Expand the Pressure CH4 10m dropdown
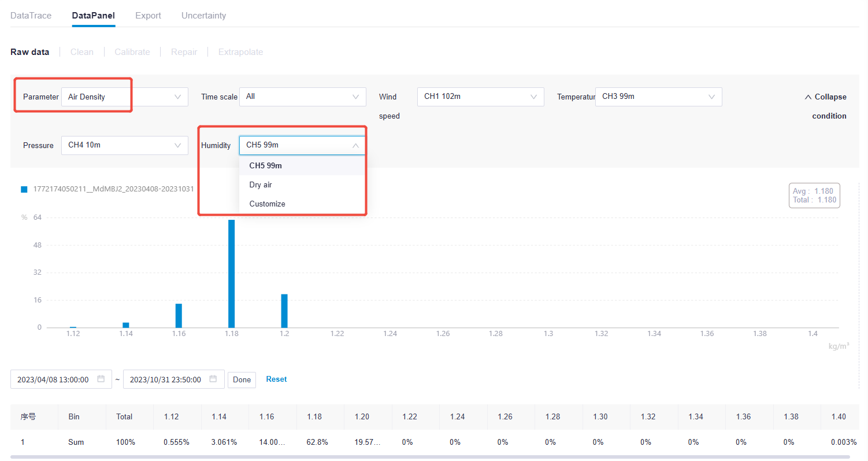This screenshot has width=868, height=461. tap(124, 145)
